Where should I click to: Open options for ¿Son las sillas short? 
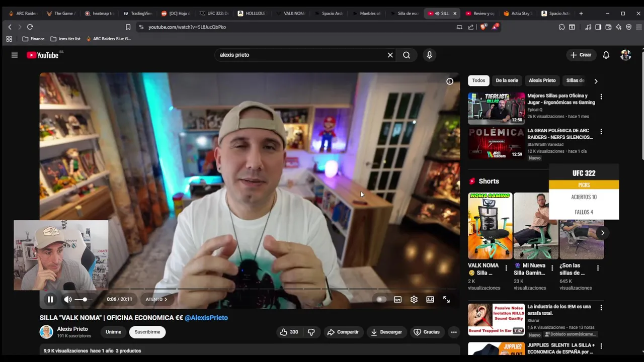tap(598, 268)
